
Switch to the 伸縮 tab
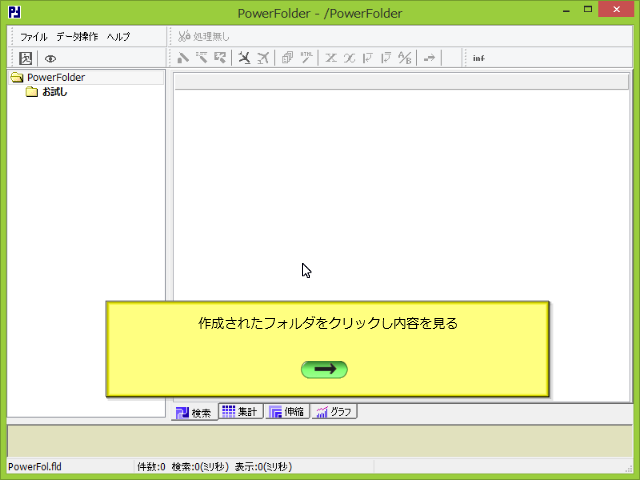point(287,411)
